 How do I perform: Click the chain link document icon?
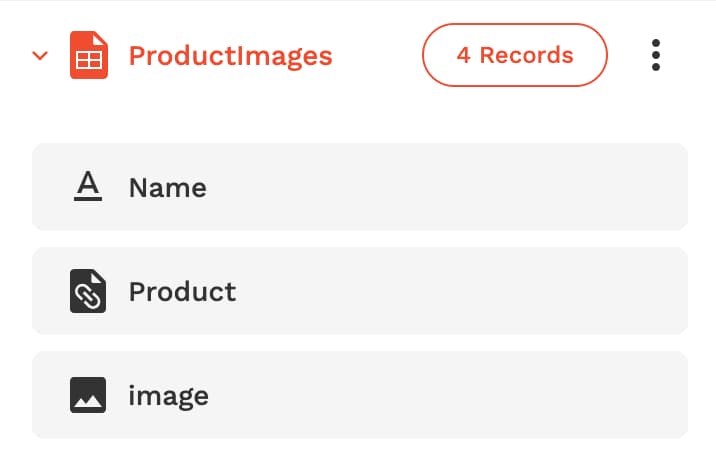(88, 291)
